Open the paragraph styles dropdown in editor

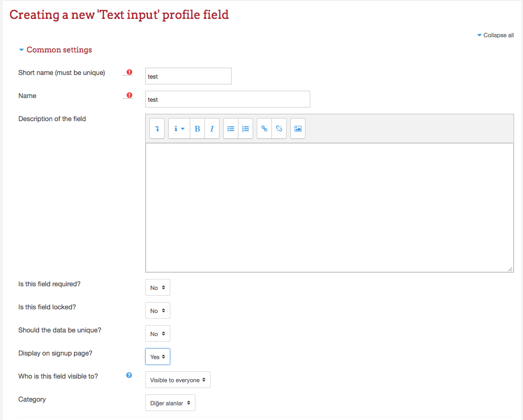point(179,128)
